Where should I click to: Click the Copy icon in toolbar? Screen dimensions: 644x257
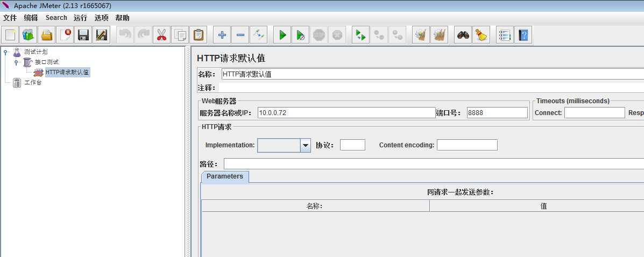180,35
